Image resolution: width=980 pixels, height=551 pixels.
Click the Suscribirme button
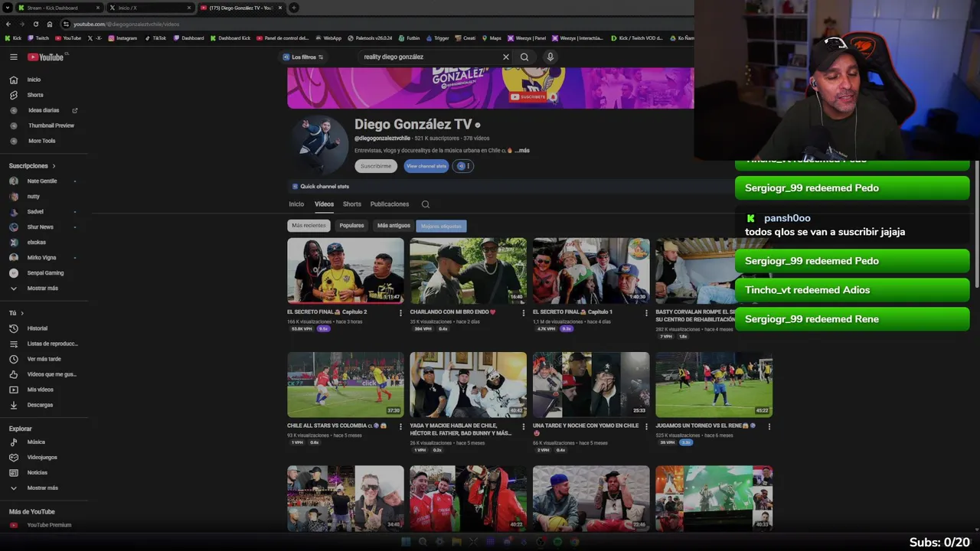pos(376,166)
